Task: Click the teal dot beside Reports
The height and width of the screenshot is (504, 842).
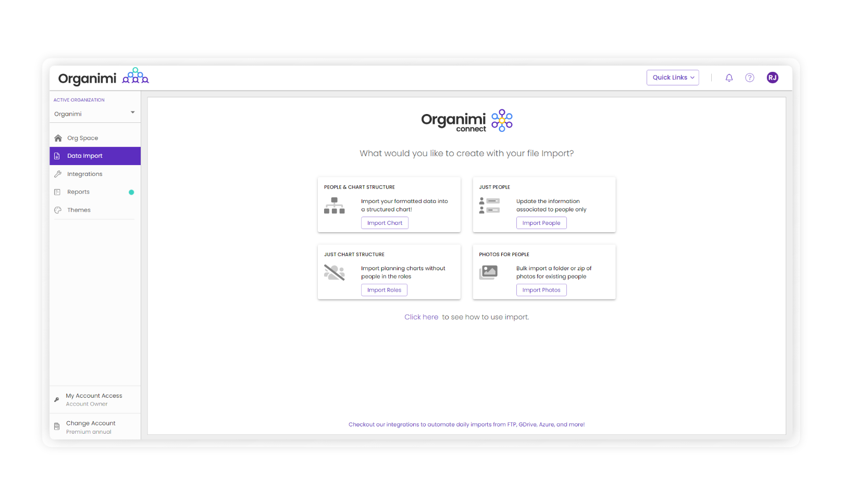Action: 131,192
